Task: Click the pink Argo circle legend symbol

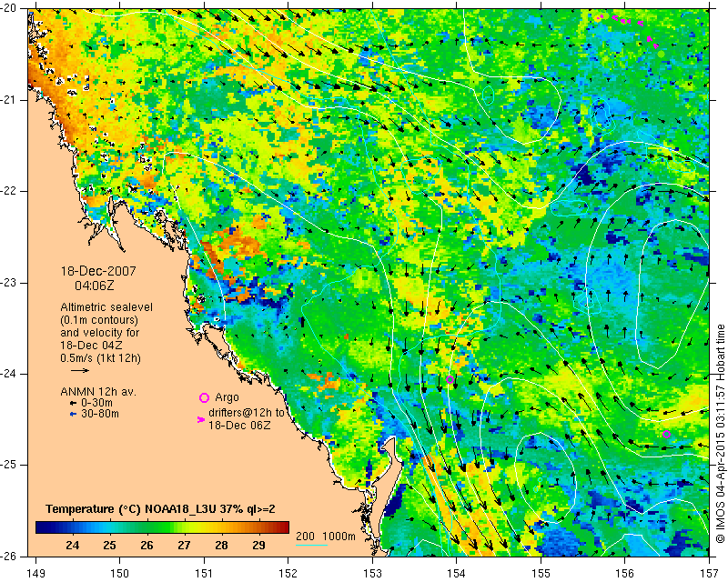Action: pyautogui.click(x=204, y=397)
